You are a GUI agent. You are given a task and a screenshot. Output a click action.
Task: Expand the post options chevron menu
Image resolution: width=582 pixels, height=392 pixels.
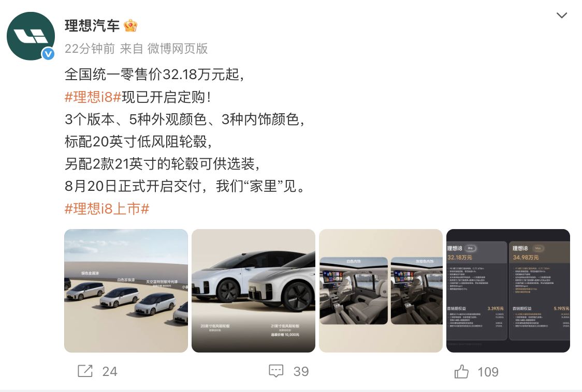point(562,15)
